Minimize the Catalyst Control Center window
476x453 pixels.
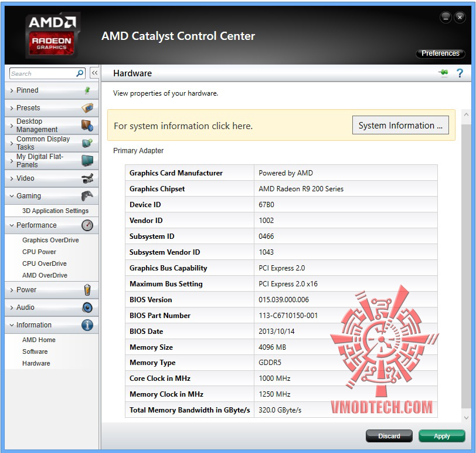[x=446, y=18]
